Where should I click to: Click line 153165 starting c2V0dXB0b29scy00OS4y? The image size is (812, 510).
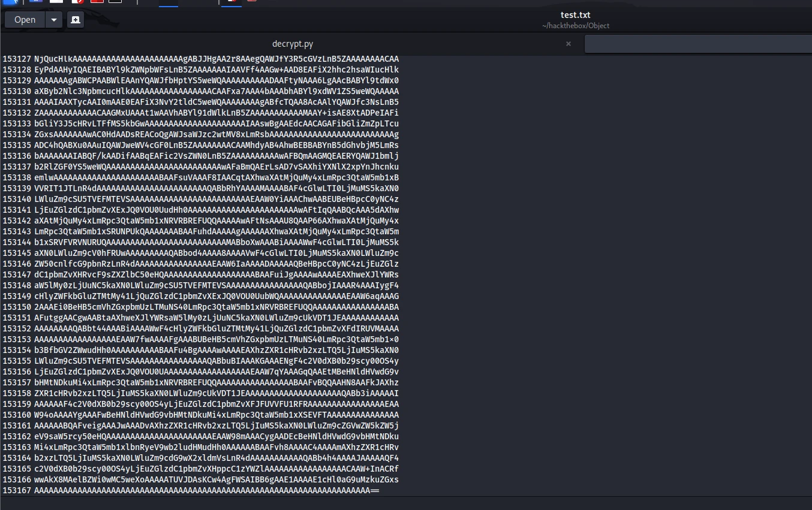(216, 469)
